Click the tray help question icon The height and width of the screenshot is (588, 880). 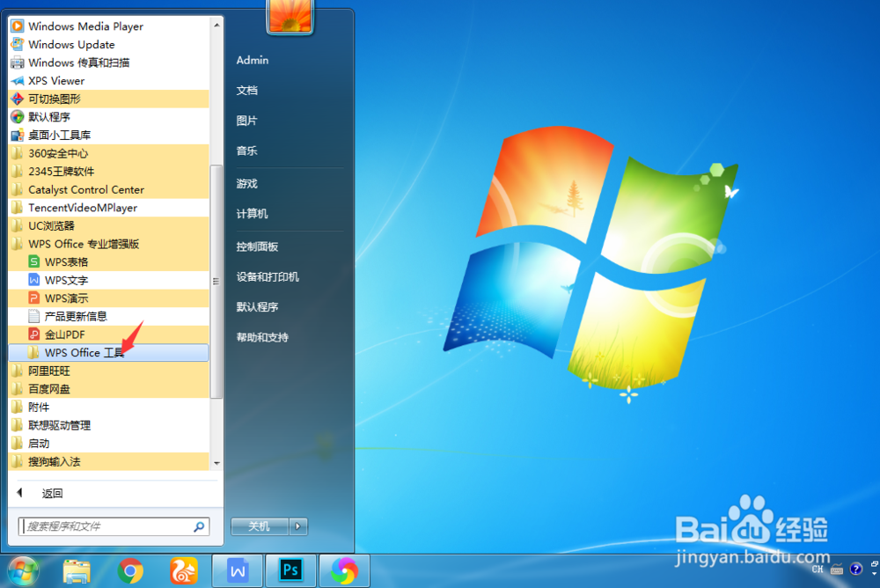856,570
